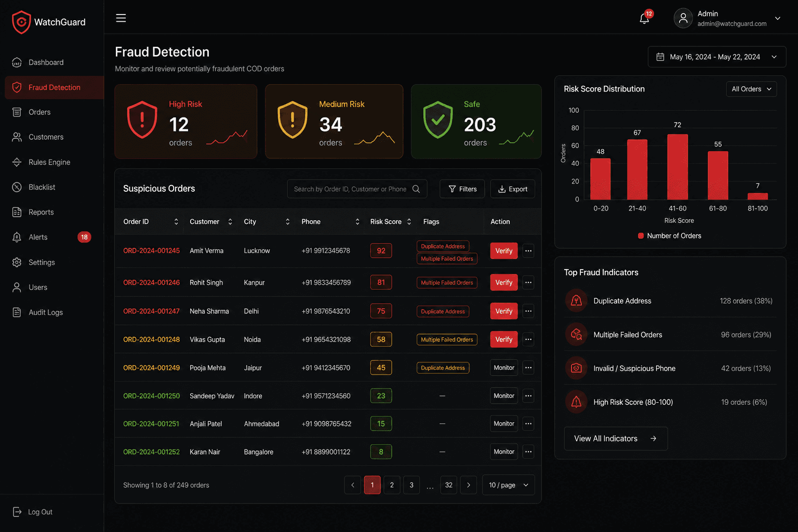Jump to pagination page 32
The height and width of the screenshot is (532, 798).
[x=449, y=485]
